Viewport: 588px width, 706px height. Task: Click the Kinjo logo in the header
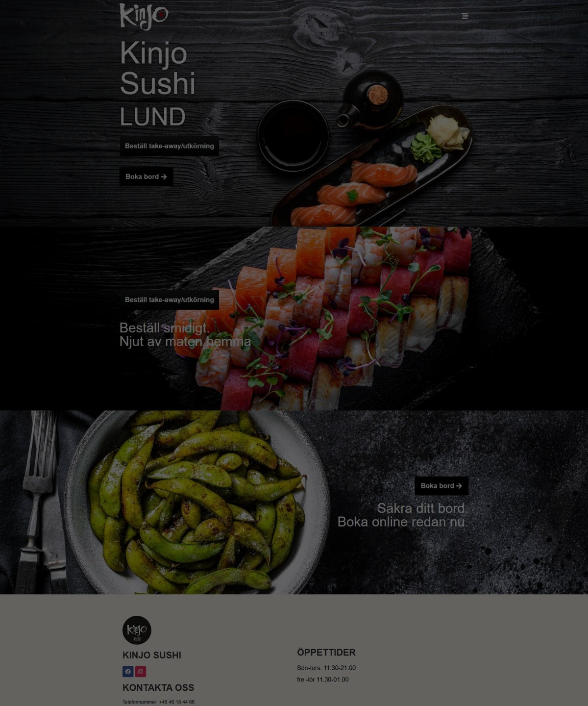click(144, 16)
